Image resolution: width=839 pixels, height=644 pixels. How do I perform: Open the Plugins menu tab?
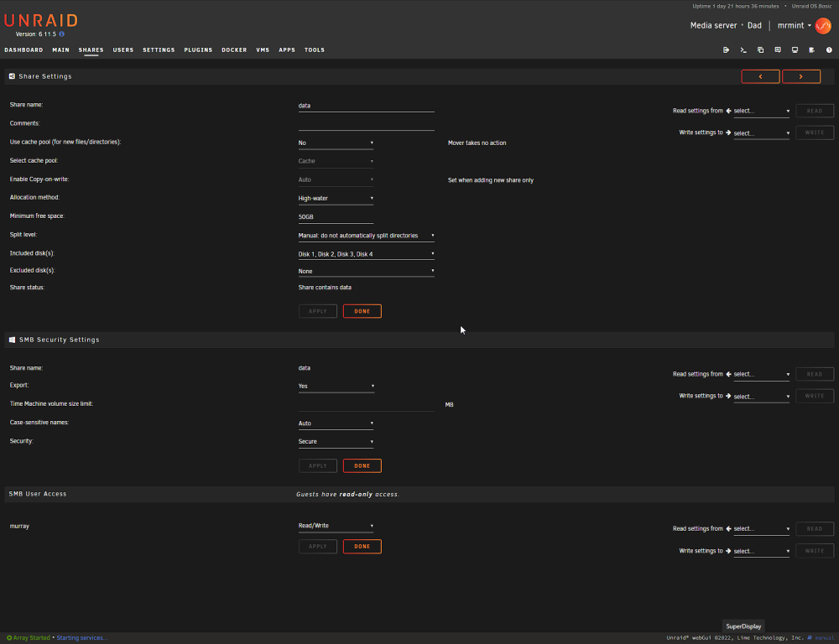[198, 49]
